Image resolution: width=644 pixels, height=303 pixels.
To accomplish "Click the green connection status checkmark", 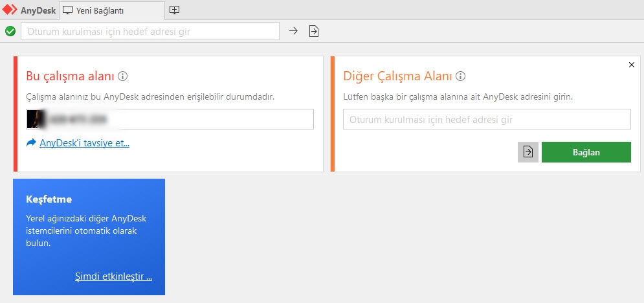I will [10, 31].
